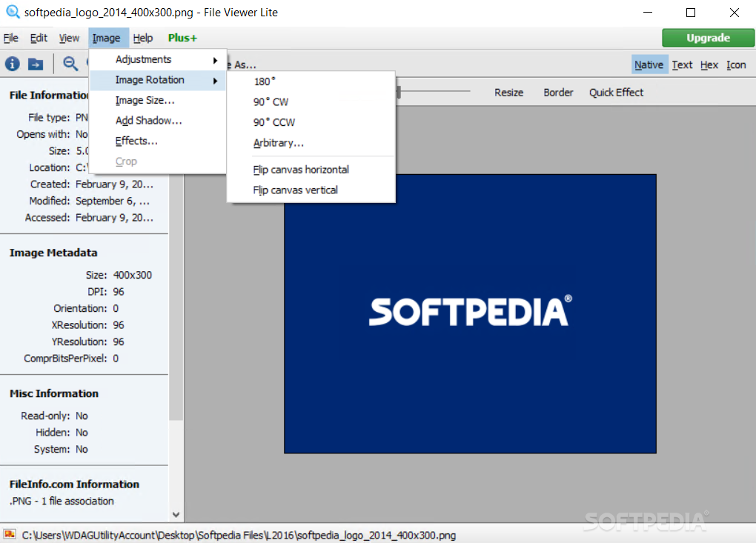Rotate the image 180°
Image resolution: width=756 pixels, height=543 pixels.
coord(311,81)
